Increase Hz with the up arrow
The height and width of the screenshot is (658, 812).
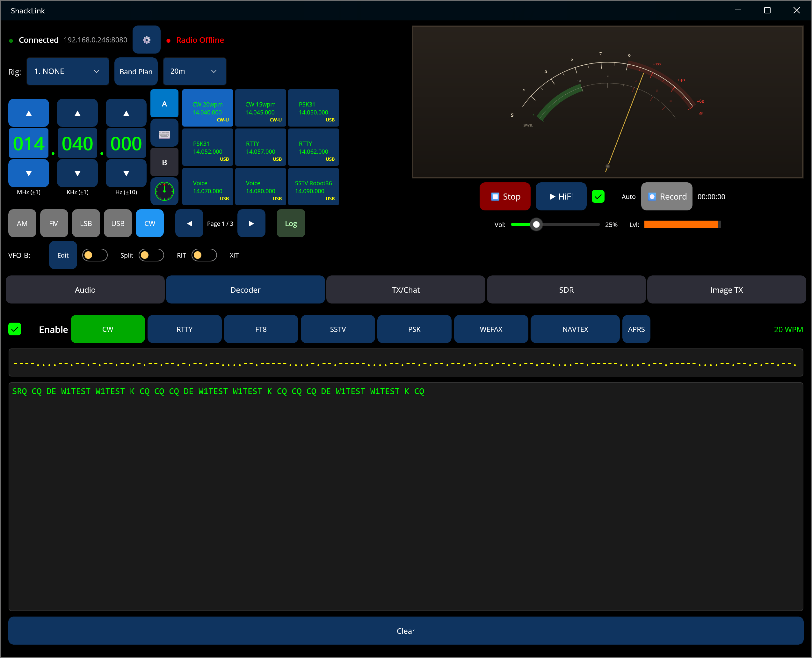(x=126, y=113)
